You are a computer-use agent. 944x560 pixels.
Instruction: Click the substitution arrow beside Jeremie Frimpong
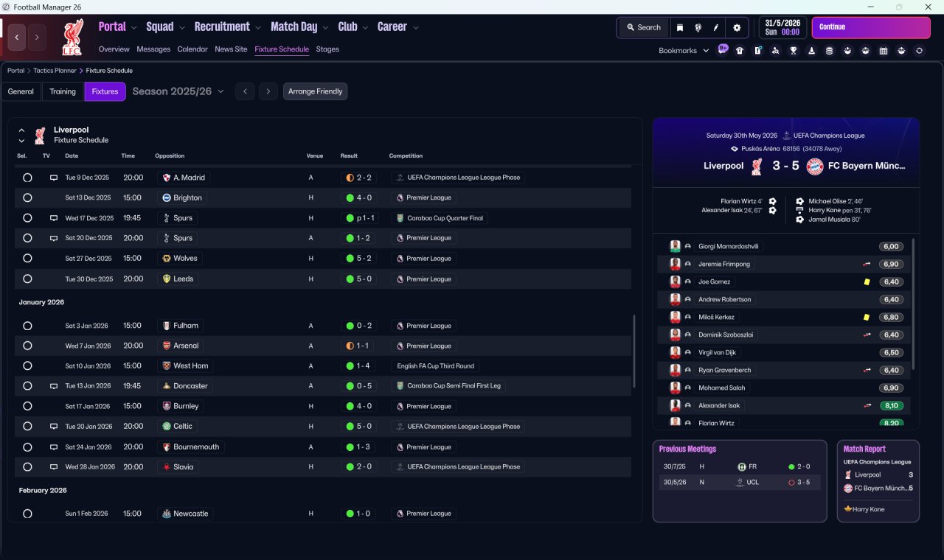click(867, 265)
